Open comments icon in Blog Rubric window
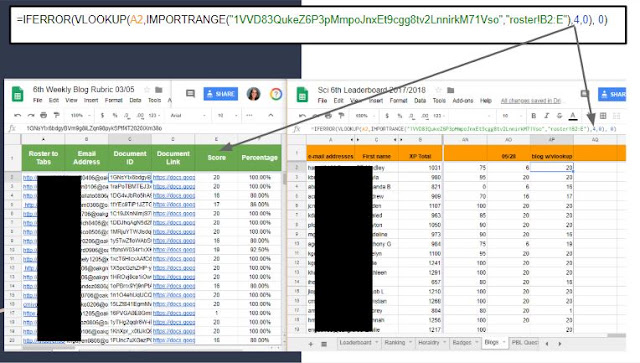The image size is (640, 363). coord(190,94)
